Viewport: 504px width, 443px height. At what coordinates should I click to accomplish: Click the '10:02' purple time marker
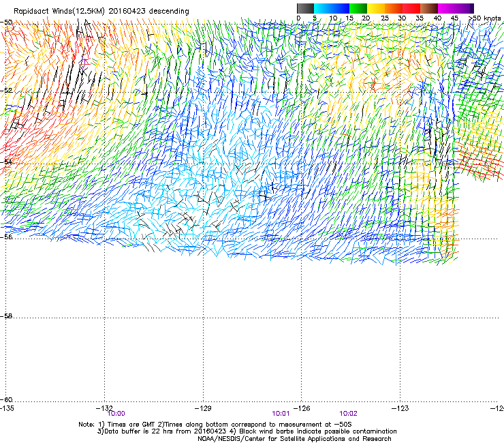pyautogui.click(x=349, y=414)
